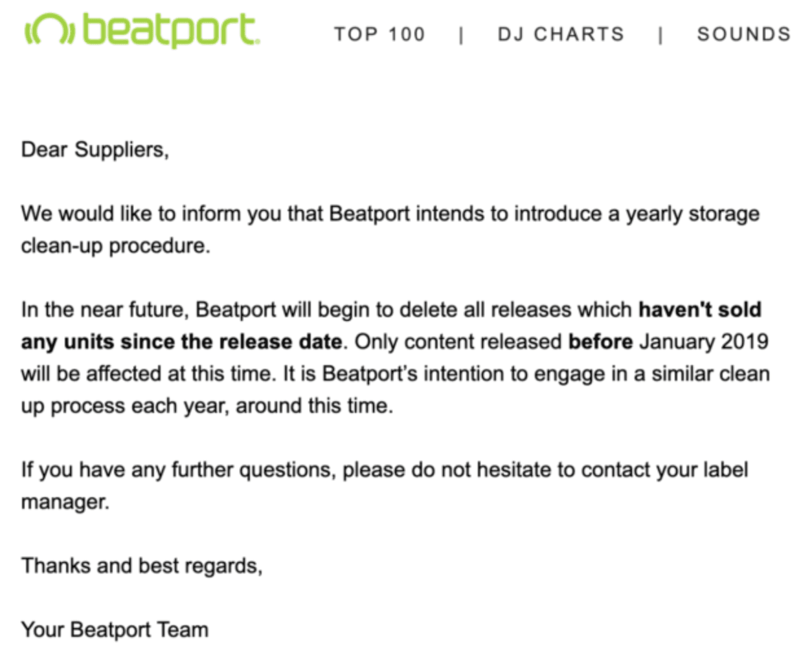Click the "Dear Suppliers," greeting line
Screen dimensions: 812x668
95,150
